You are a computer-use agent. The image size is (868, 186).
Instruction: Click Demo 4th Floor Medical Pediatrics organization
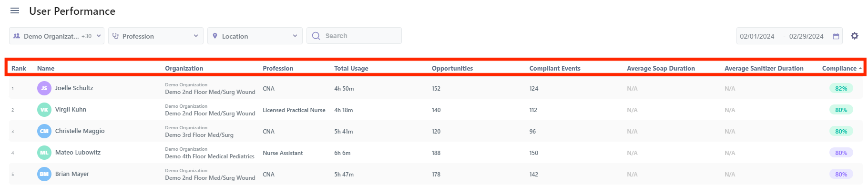pos(210,156)
